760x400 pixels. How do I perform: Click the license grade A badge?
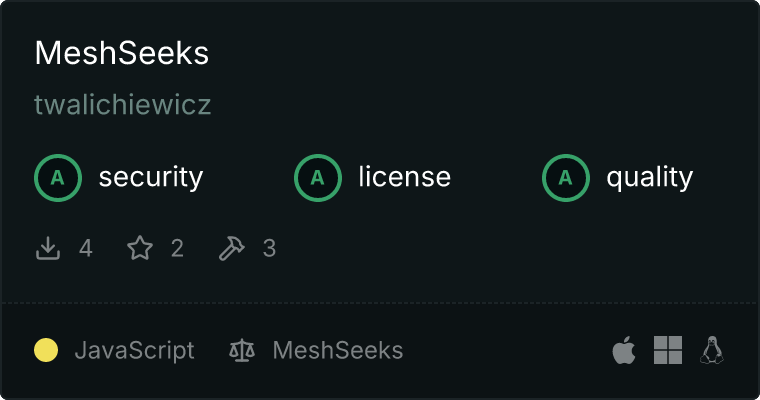(318, 178)
